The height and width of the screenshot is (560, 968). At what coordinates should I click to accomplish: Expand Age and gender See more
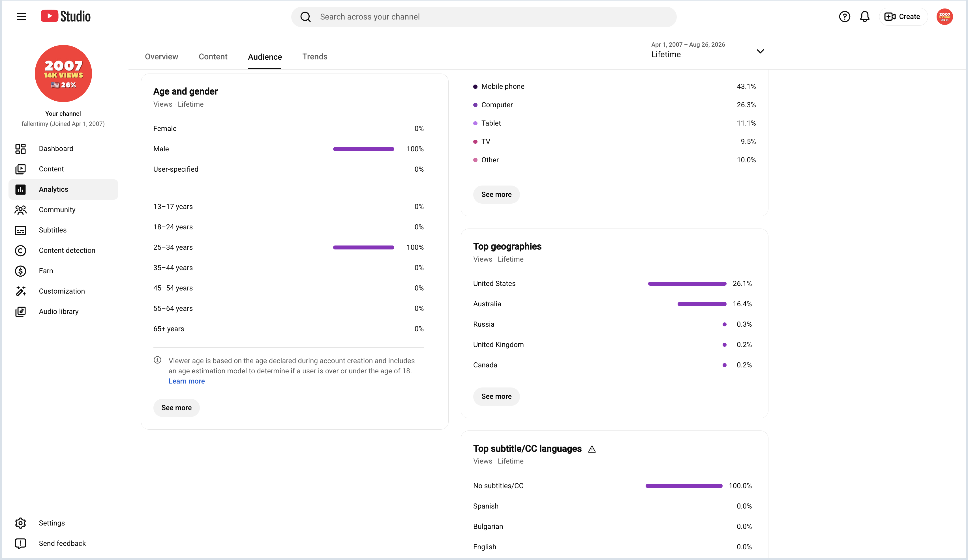click(x=176, y=408)
